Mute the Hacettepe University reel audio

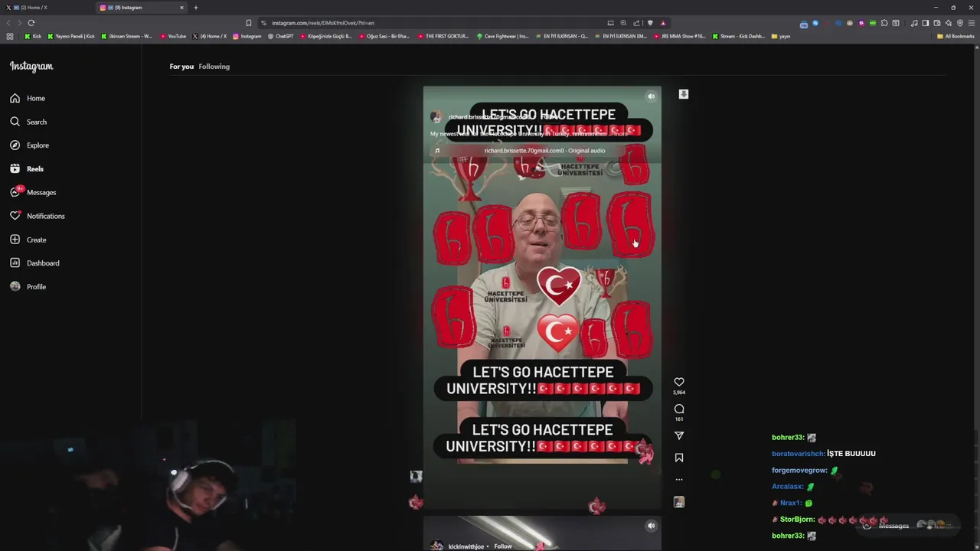pyautogui.click(x=651, y=96)
